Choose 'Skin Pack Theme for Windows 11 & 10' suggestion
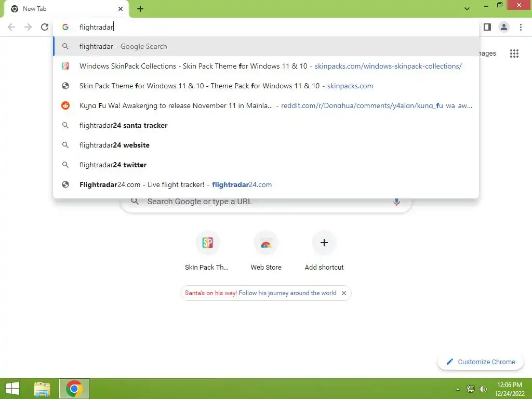 point(266,86)
